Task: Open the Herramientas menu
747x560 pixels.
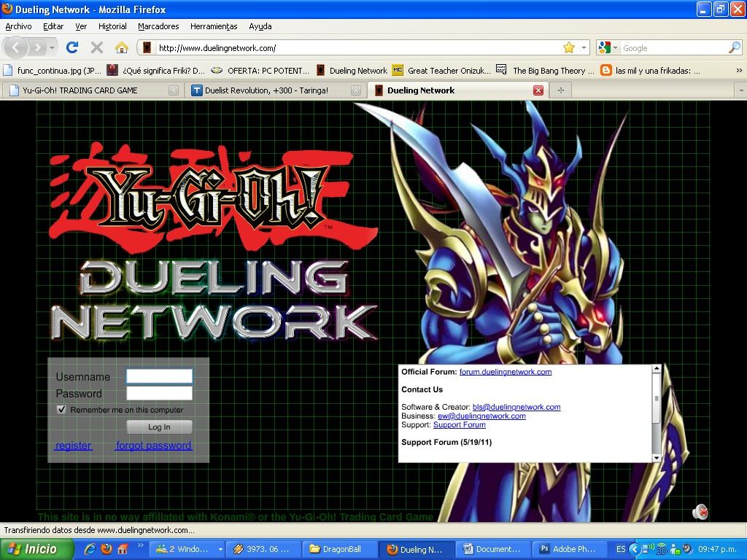Action: pyautogui.click(x=214, y=26)
